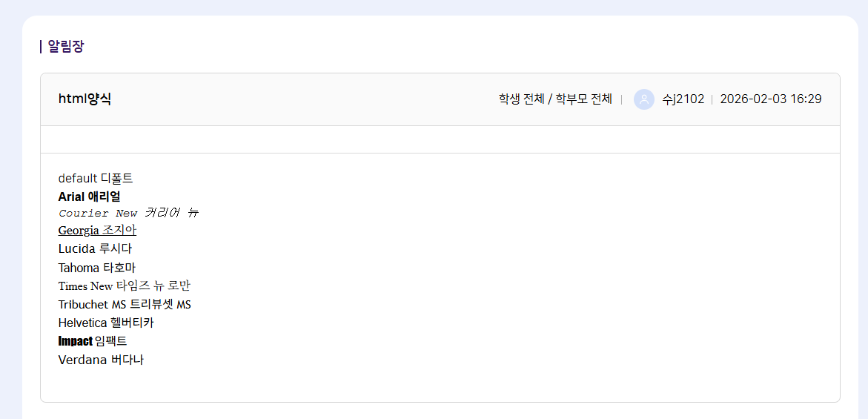
Task: Click the bold Arial 애리얼 line
Action: (89, 197)
